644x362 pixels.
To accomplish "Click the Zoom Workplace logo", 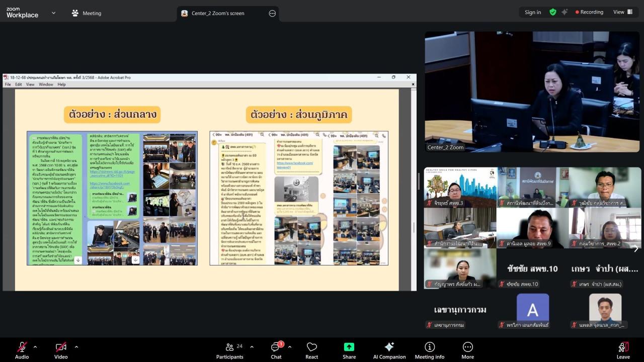I will [x=22, y=13].
